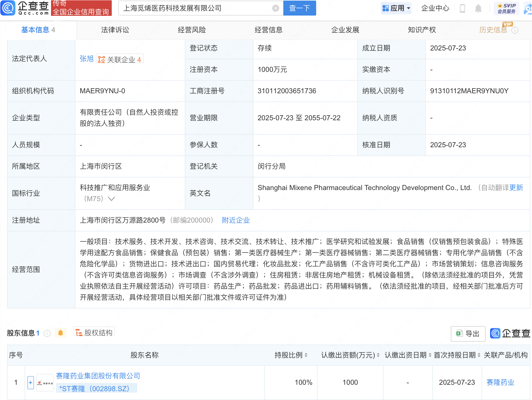Image resolution: width=532 pixels, height=400 pixels.
Task: Click the 上海市闵行区 region value
Action: 101,166
